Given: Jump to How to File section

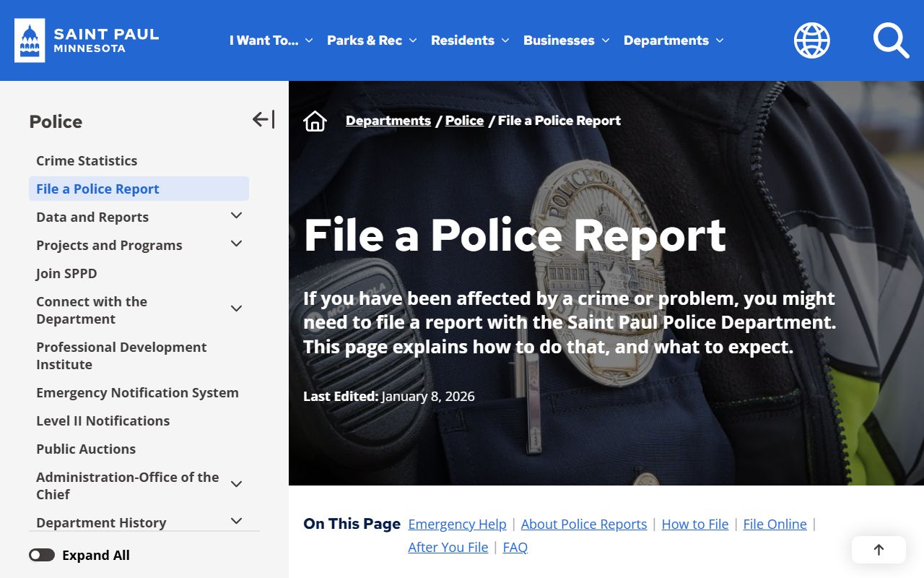Looking at the screenshot, I should click(695, 524).
